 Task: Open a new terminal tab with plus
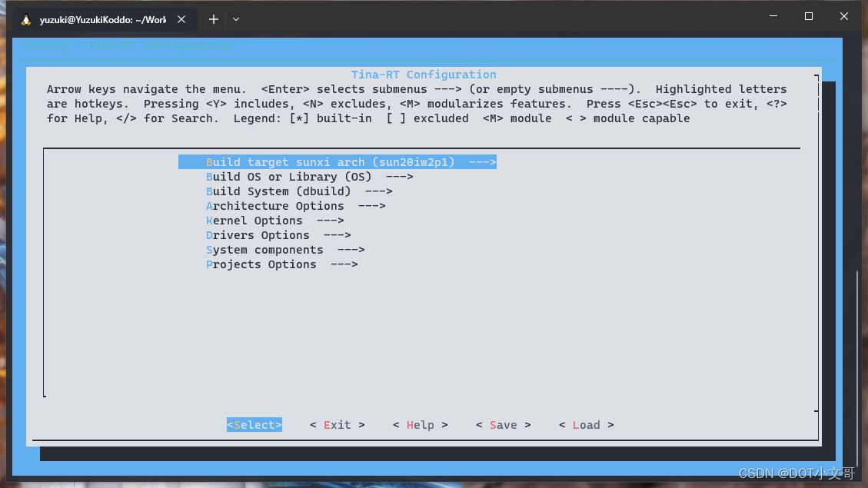tap(214, 19)
